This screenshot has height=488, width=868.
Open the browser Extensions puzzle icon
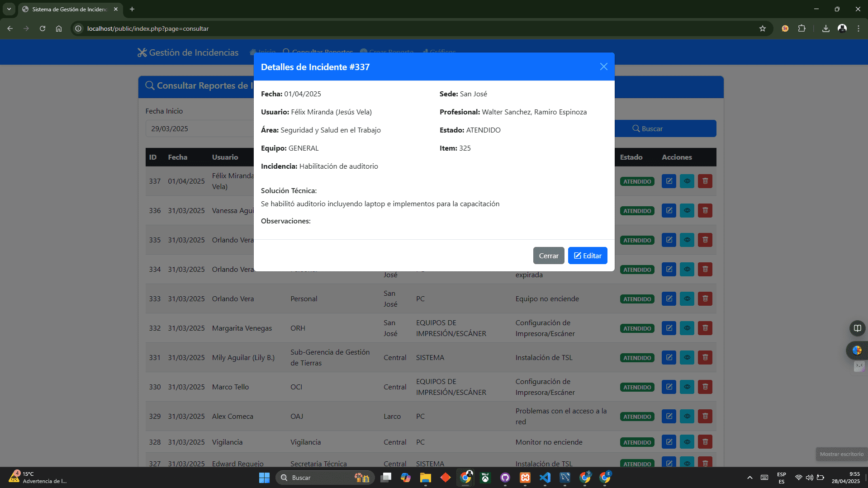pos(802,28)
